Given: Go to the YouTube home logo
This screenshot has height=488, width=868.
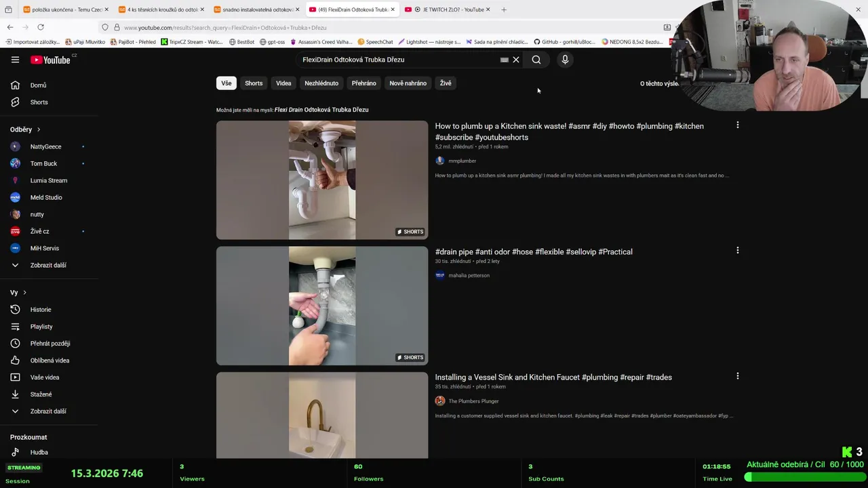Looking at the screenshot, I should (x=50, y=60).
